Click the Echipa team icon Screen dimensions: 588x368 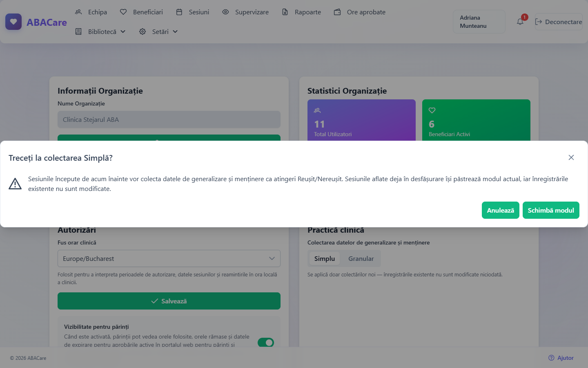click(x=78, y=12)
